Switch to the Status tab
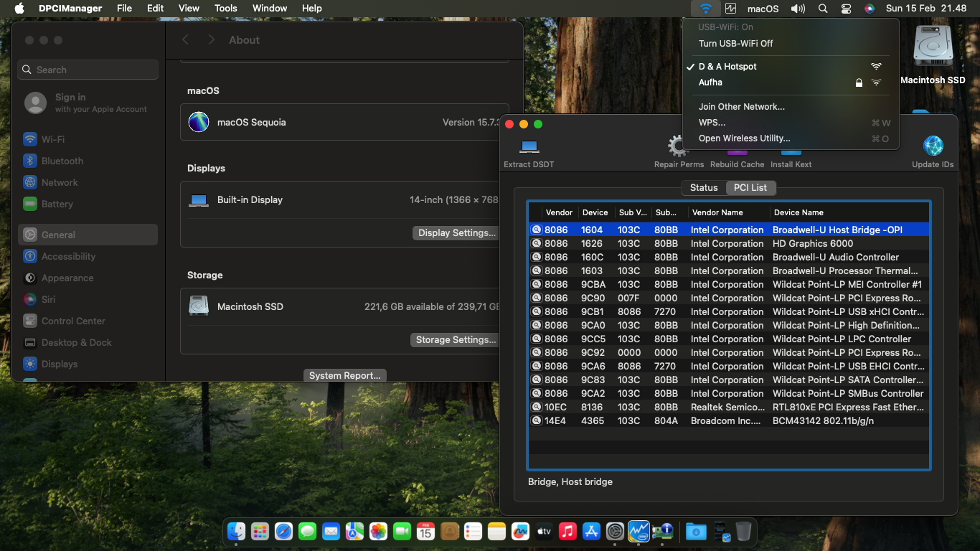Image resolution: width=980 pixels, height=551 pixels. click(704, 187)
